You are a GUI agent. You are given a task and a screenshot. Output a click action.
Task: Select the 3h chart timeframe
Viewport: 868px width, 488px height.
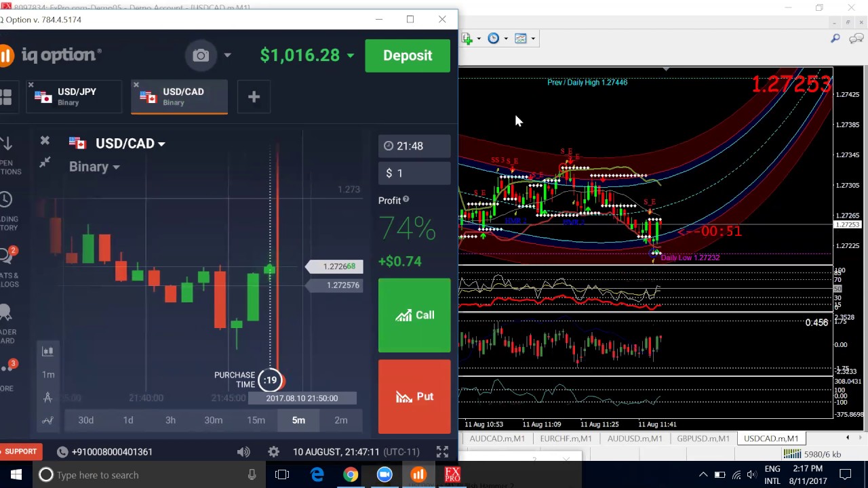pyautogui.click(x=170, y=420)
